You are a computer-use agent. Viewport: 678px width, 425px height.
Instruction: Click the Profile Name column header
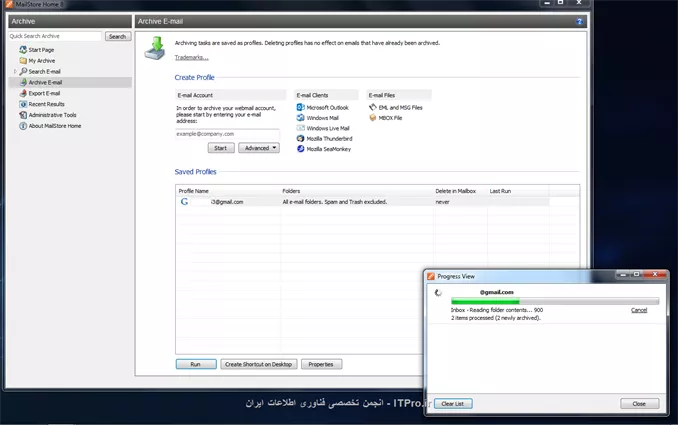coord(193,191)
